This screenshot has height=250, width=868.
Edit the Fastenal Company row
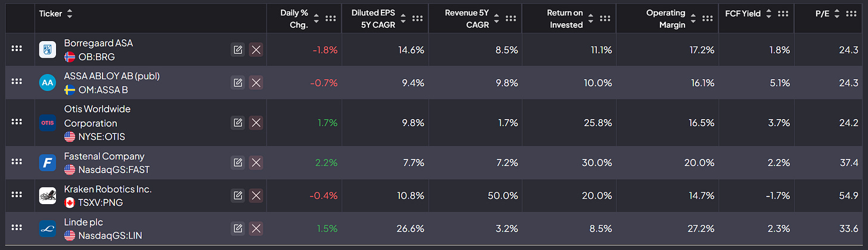click(238, 162)
